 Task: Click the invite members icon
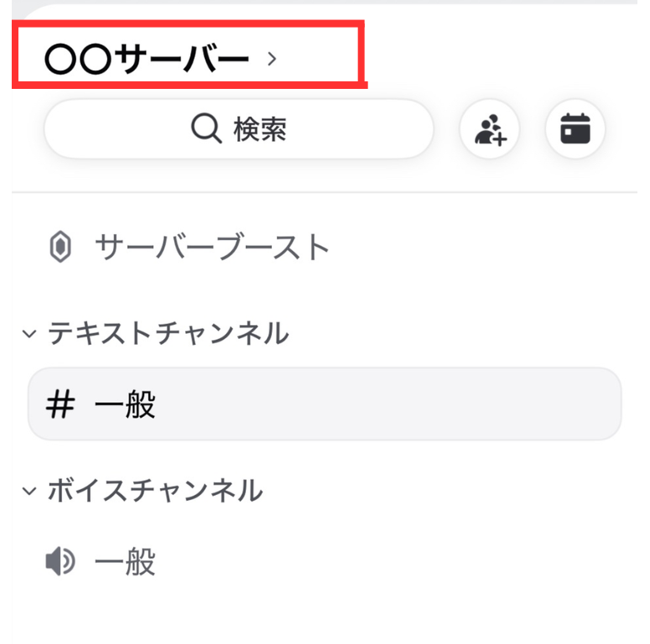coord(490,130)
